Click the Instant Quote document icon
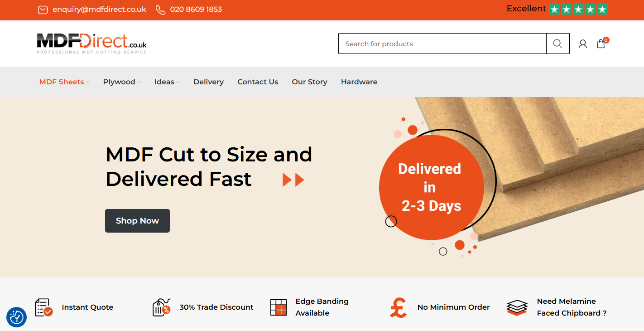 [x=44, y=307]
